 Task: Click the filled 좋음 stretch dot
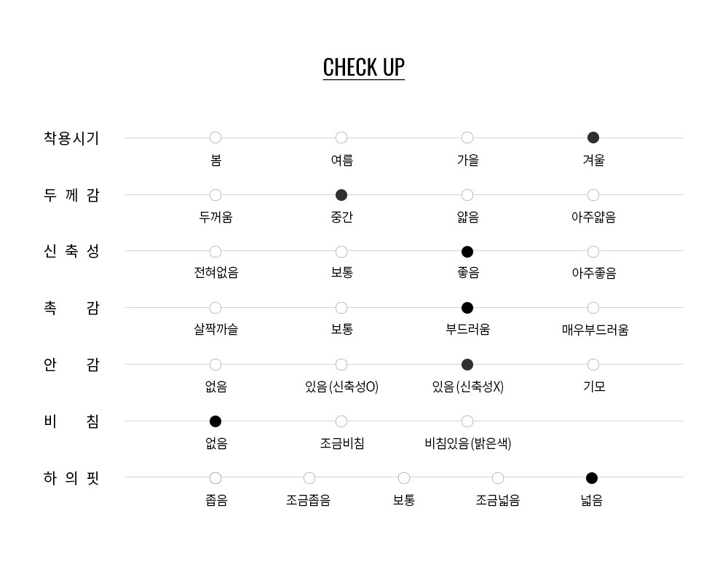(467, 252)
